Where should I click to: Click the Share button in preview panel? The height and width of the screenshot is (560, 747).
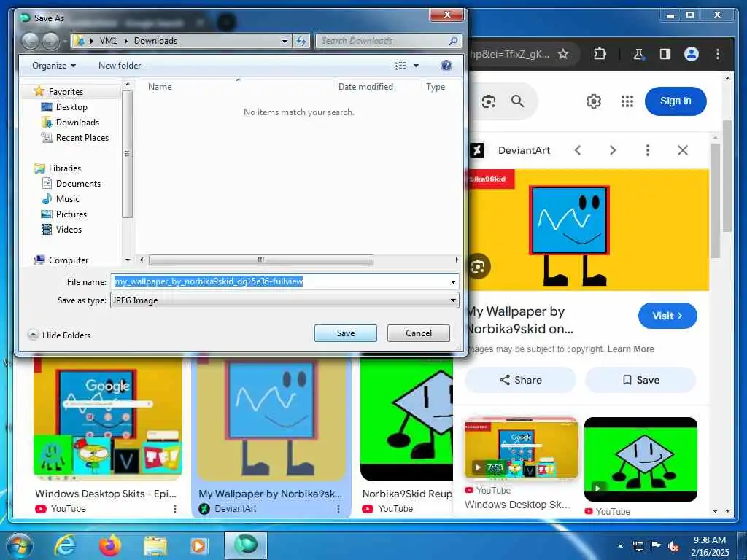point(520,380)
